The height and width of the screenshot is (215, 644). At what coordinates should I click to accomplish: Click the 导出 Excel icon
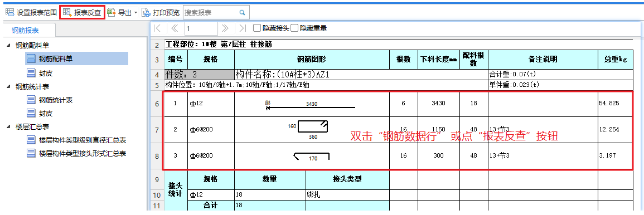(x=112, y=12)
